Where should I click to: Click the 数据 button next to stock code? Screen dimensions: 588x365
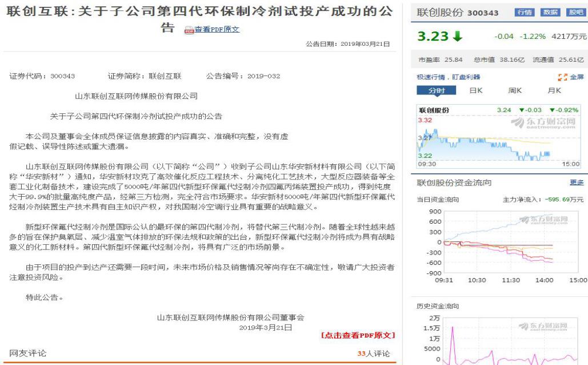550,13
